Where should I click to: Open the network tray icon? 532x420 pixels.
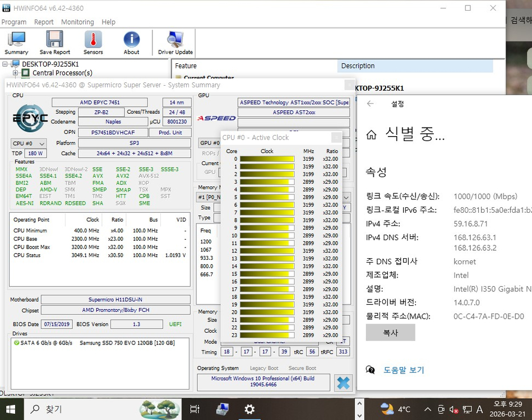point(467,410)
